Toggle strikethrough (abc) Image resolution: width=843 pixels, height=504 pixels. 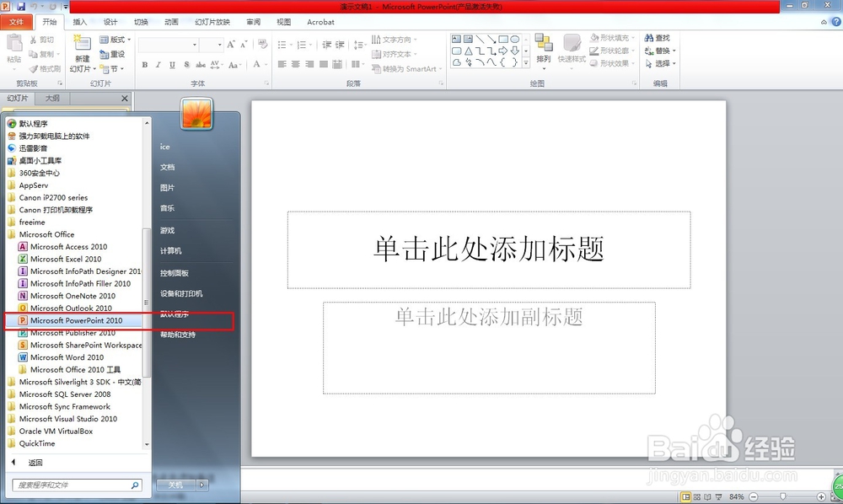coord(201,65)
